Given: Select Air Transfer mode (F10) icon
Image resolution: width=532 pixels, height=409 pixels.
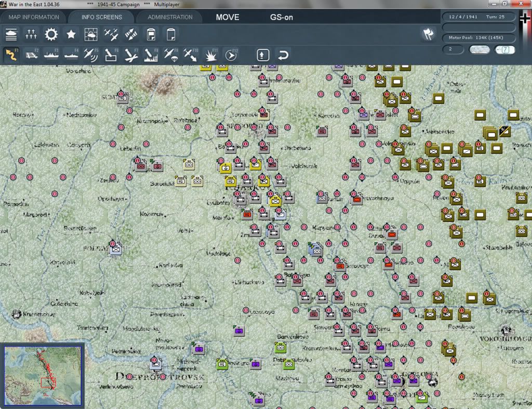Looking at the screenshot, I should 191,55.
